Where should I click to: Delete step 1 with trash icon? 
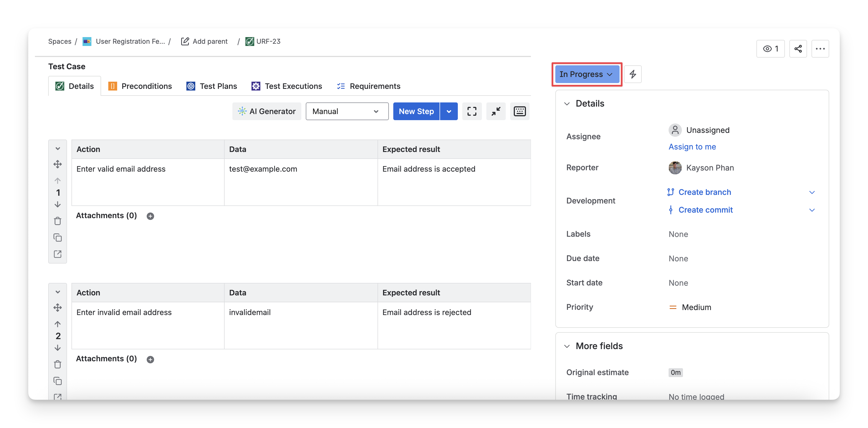tap(58, 221)
